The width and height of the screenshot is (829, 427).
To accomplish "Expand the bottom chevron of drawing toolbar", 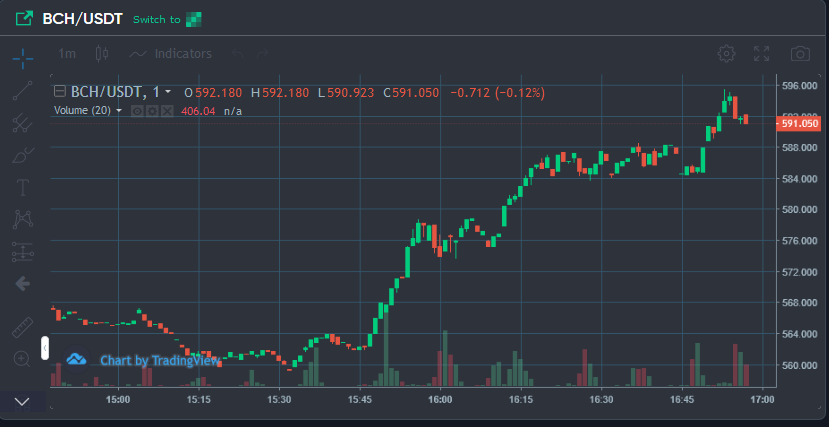I will tap(22, 401).
